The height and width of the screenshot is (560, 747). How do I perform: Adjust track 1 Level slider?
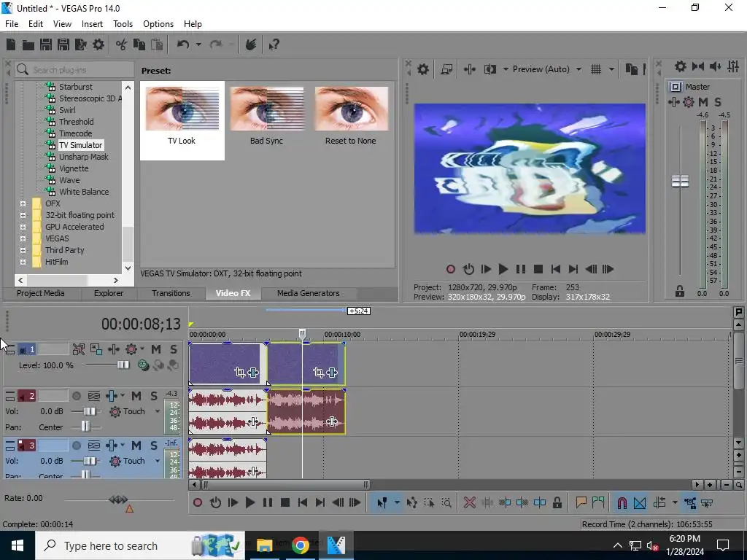123,365
